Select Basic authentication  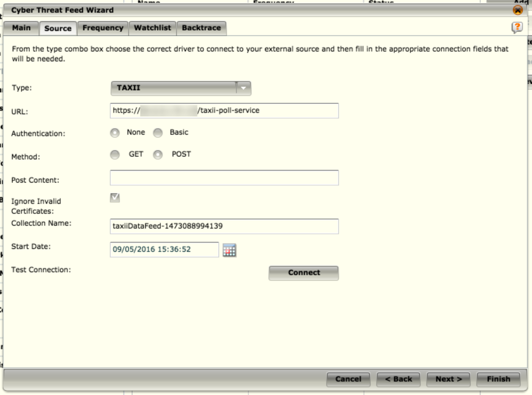pos(158,133)
